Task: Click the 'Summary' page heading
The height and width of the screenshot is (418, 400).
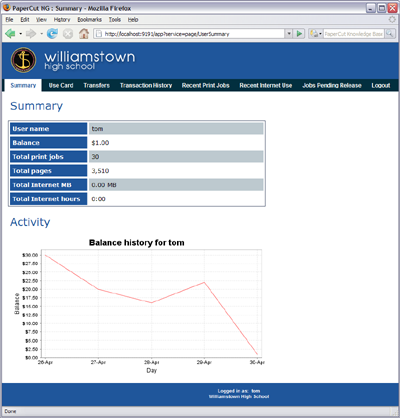Action: [x=36, y=106]
